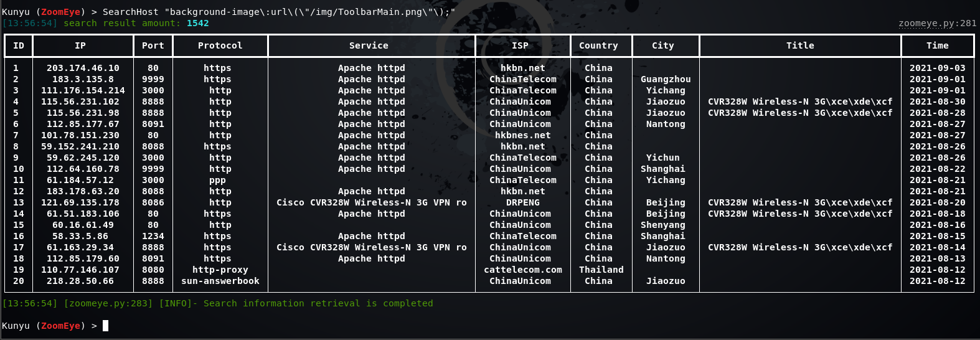Viewport: 980px width, 340px height.
Task: Click the ISP column header
Action: pos(521,45)
